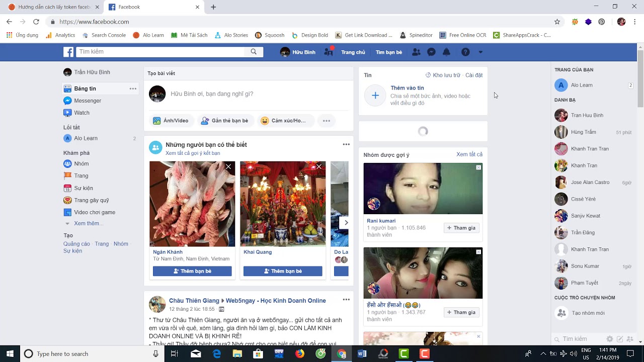Bookmark page with star icon
The height and width of the screenshot is (362, 644).
tap(557, 22)
